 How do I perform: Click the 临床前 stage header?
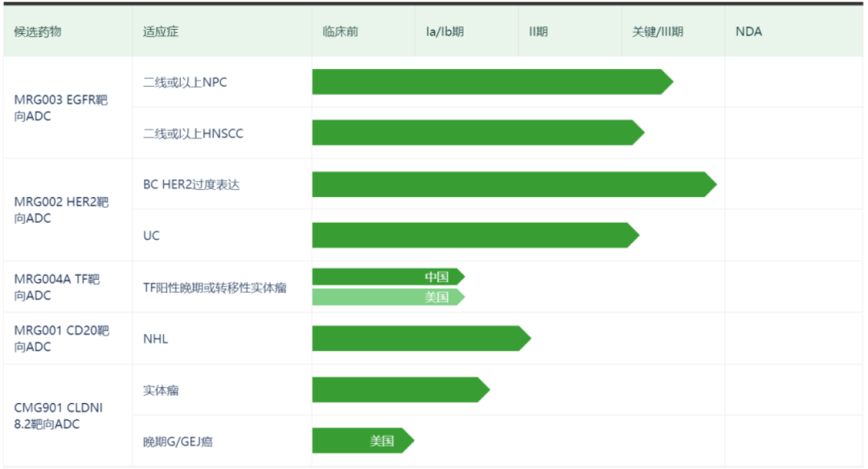coord(340,31)
